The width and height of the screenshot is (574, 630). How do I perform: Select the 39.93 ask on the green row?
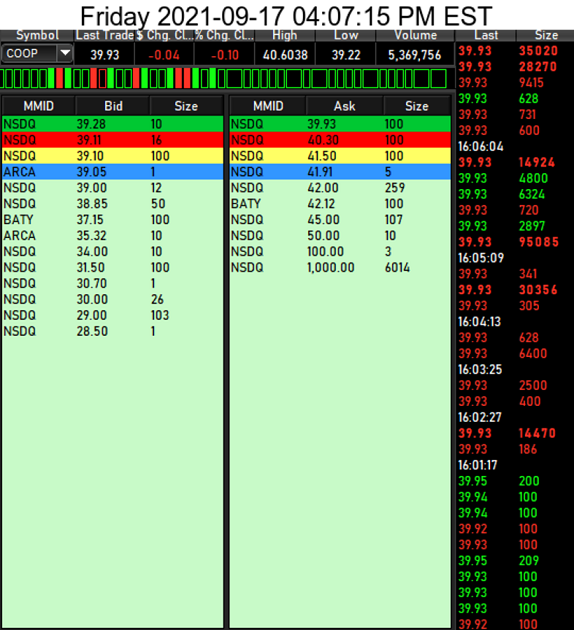coord(322,124)
